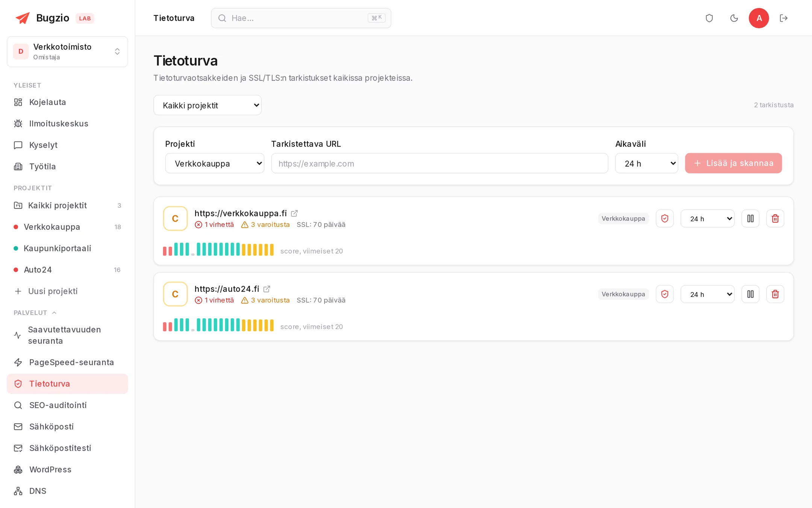The height and width of the screenshot is (508, 812).
Task: Open SEO-auditointi service
Action: click(x=67, y=405)
